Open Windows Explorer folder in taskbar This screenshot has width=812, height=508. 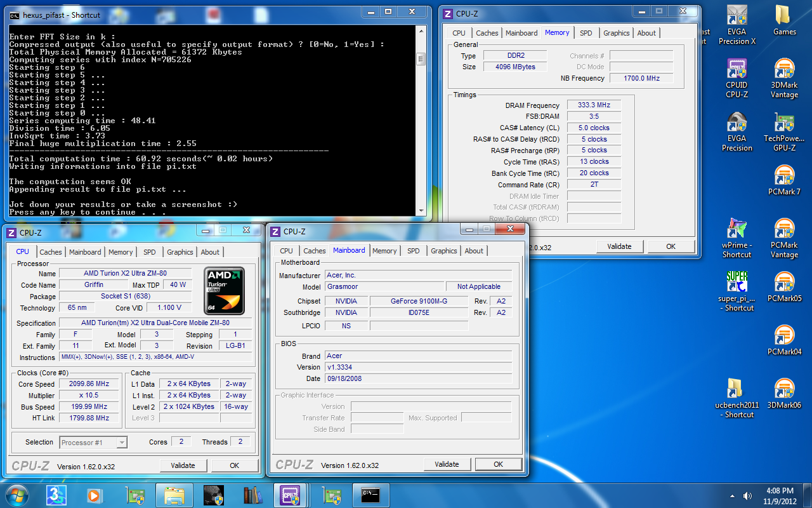point(174,495)
